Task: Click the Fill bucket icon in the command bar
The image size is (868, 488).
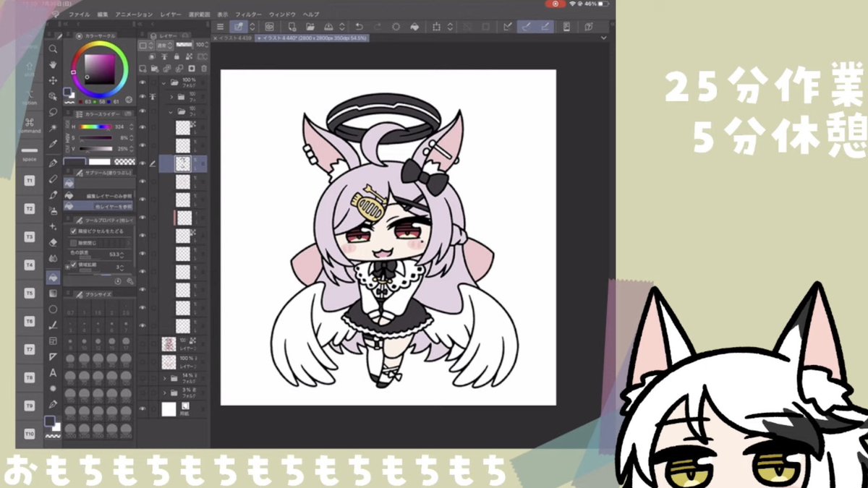Action: (x=414, y=27)
